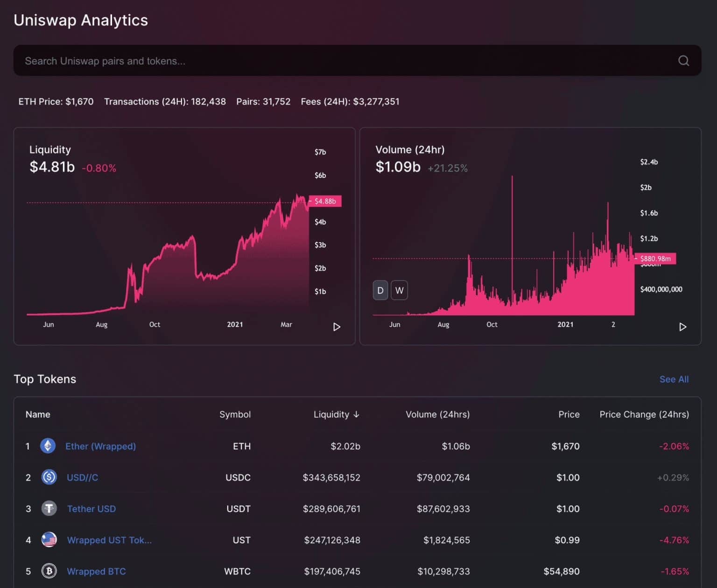Open See All top tokens link
The height and width of the screenshot is (588, 717).
[x=674, y=379]
